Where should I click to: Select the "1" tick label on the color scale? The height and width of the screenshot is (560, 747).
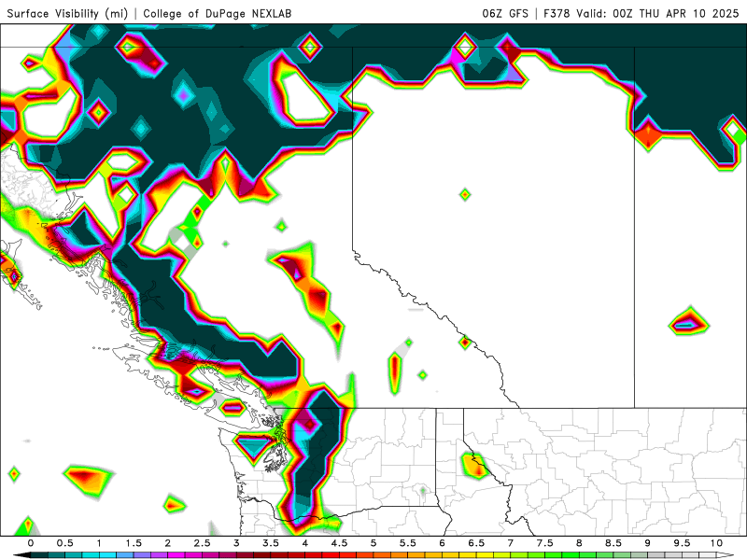99,543
